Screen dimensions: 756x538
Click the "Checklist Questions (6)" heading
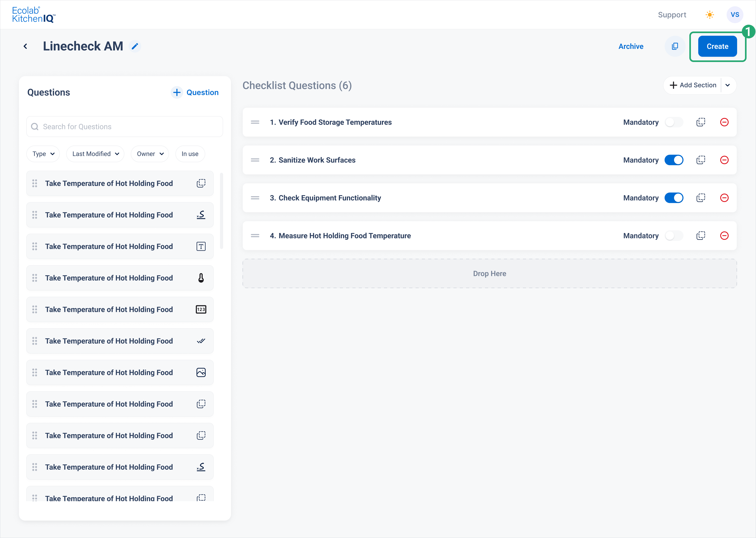[x=297, y=85]
